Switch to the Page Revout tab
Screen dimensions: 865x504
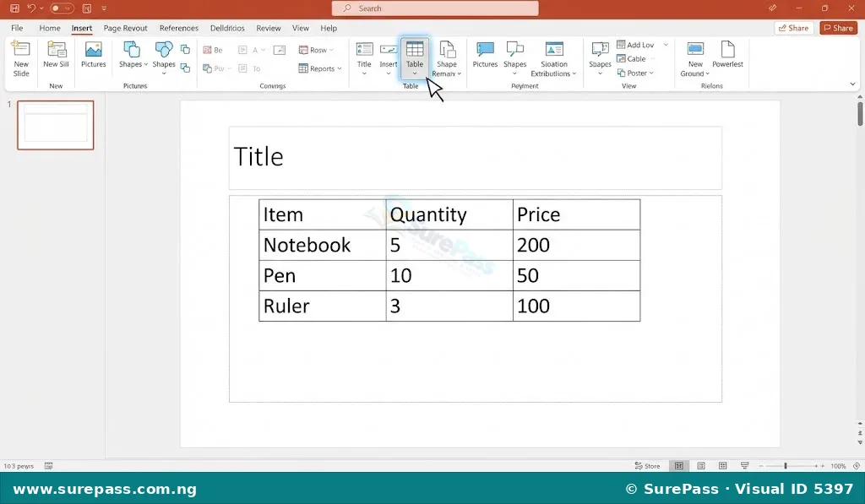pyautogui.click(x=125, y=28)
